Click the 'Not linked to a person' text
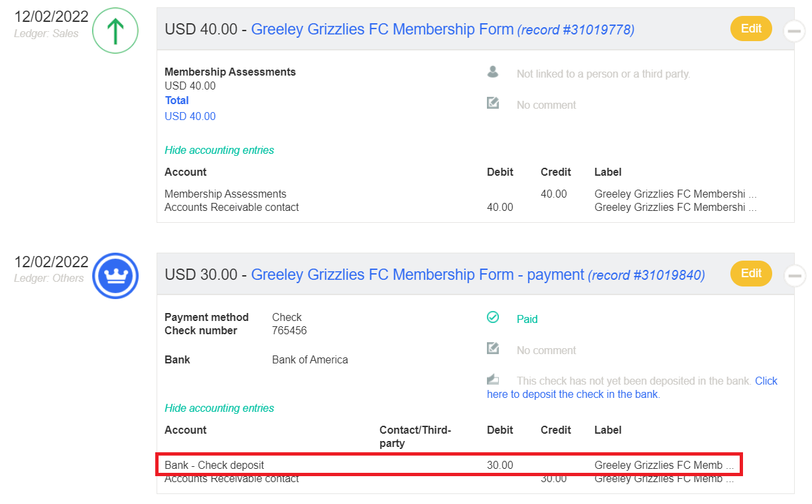Viewport: 812px width, 504px height. point(603,74)
